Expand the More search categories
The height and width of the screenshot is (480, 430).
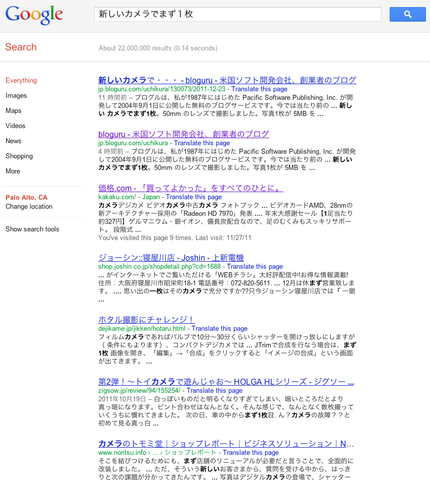click(13, 171)
